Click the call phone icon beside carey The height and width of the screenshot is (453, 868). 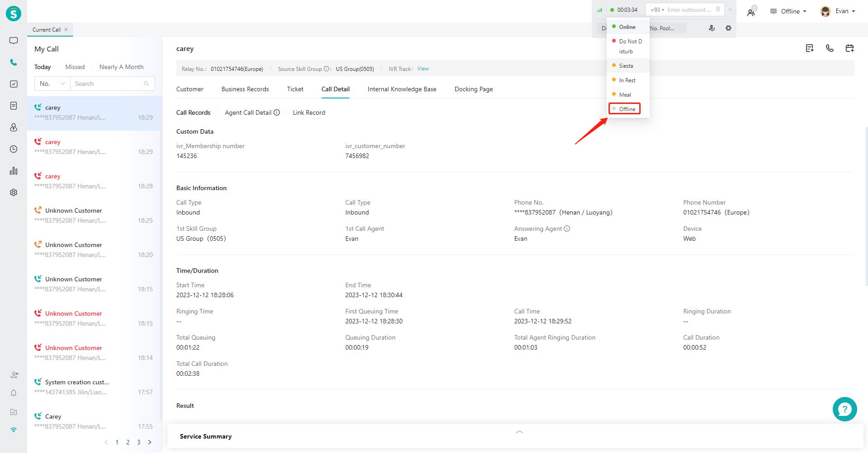830,48
